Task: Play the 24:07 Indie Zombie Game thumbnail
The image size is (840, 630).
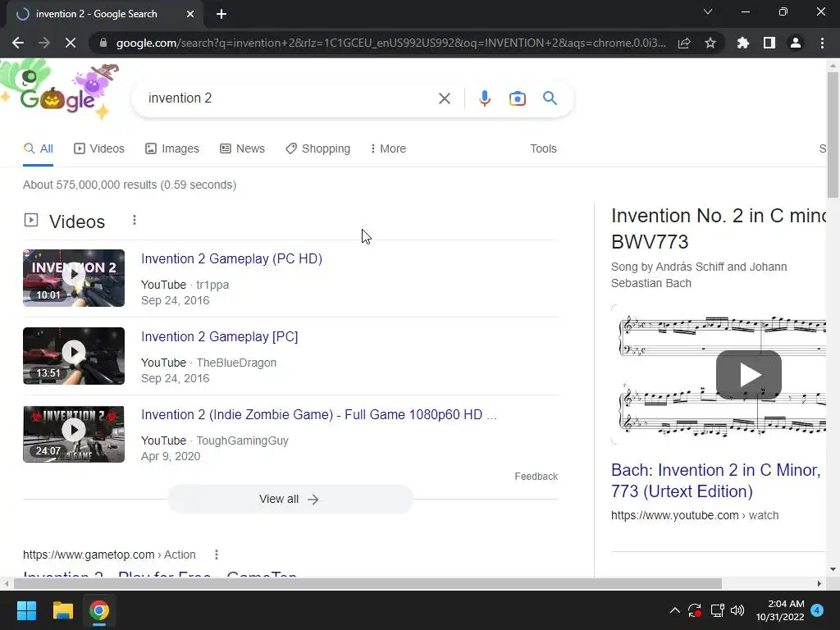Action: [x=74, y=434]
